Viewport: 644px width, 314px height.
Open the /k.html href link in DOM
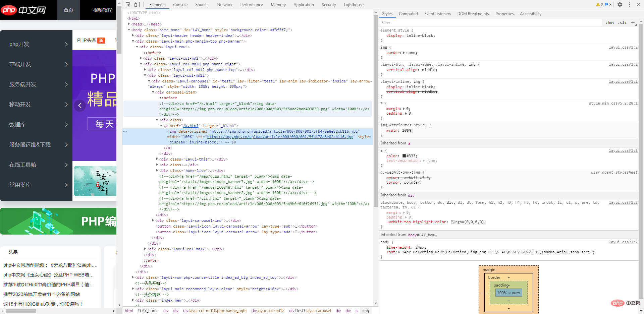[191, 126]
